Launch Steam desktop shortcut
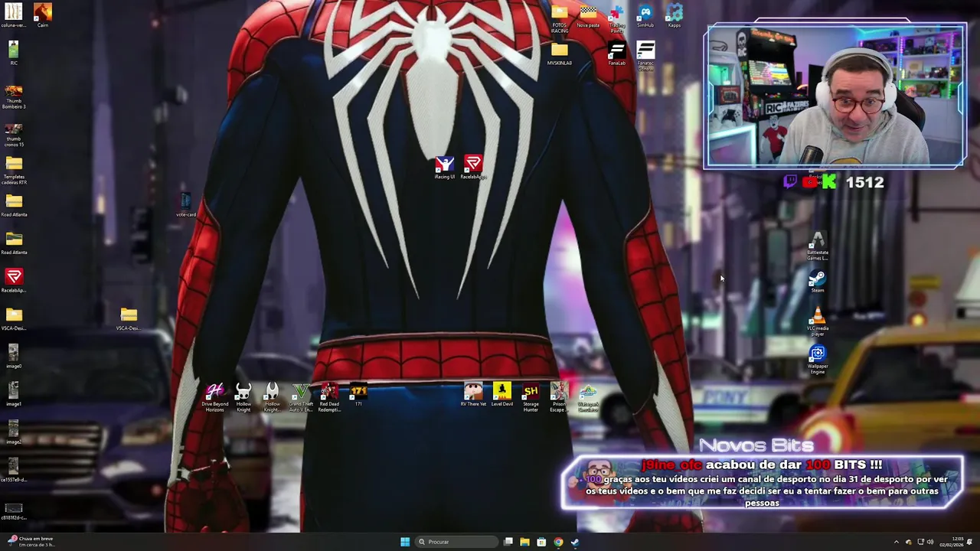Image resolution: width=980 pixels, height=551 pixels. tap(818, 282)
